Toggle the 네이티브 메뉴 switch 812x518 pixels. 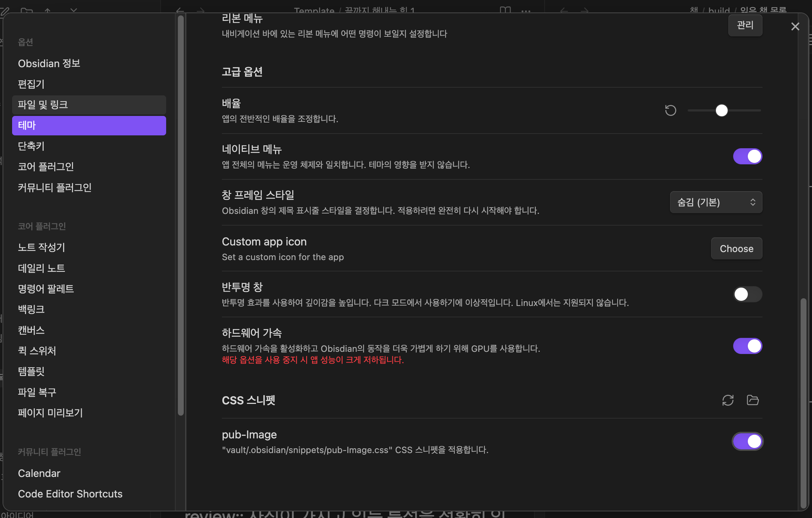(x=747, y=156)
